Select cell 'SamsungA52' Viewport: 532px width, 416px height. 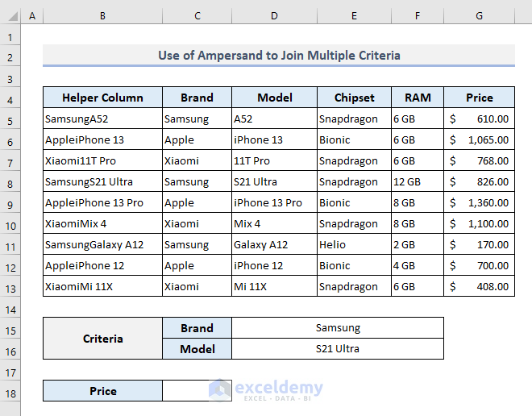(x=103, y=119)
